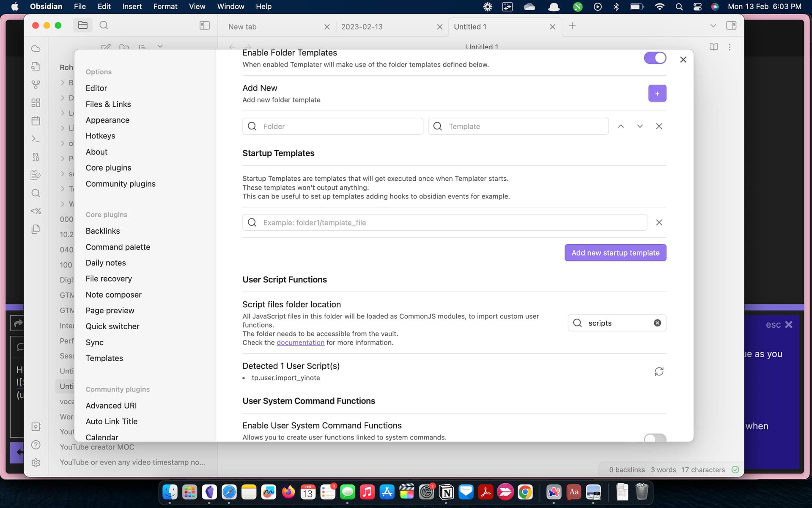Screen dimensions: 812x508
Task: Click the Templater <% ribbon icon
Action: 36,211
